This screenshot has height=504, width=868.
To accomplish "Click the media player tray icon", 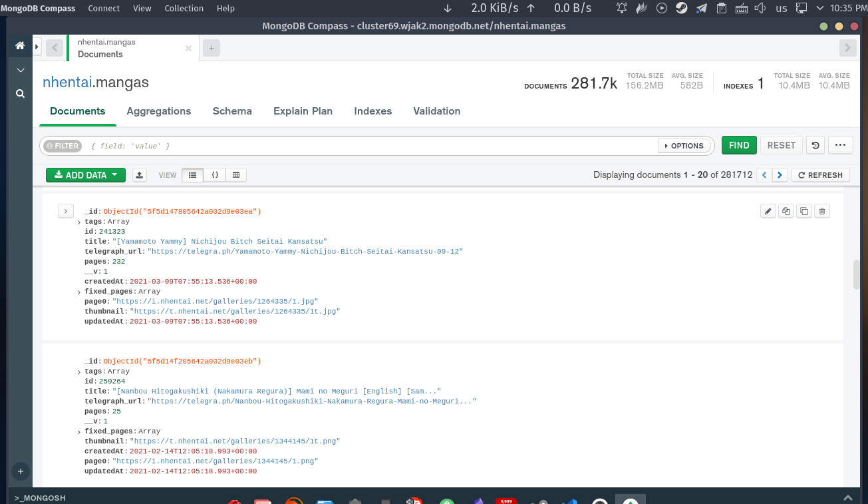I will [x=661, y=8].
